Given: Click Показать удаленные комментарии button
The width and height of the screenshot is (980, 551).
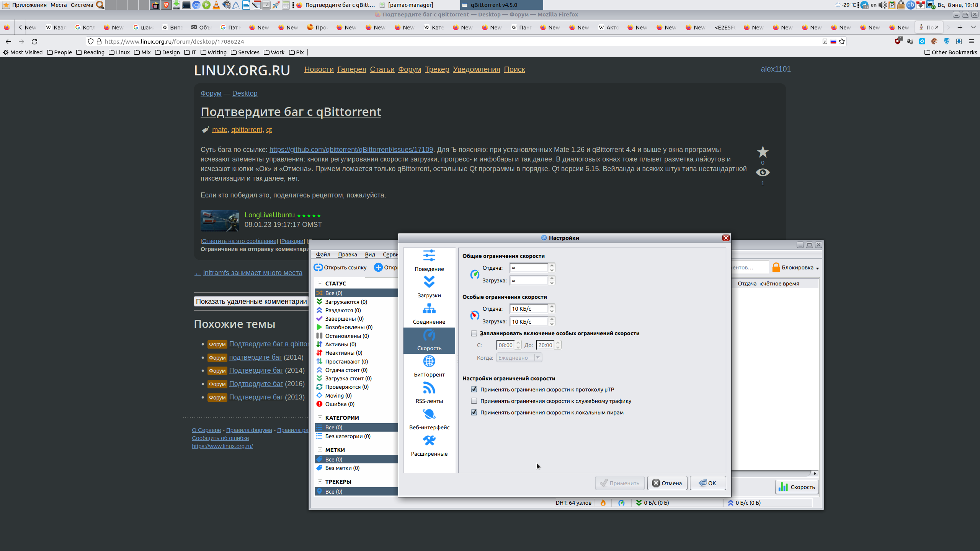Looking at the screenshot, I should pos(251,302).
